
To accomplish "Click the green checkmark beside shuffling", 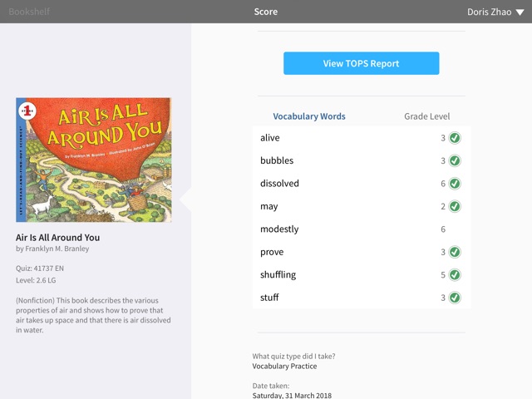I will [x=455, y=275].
